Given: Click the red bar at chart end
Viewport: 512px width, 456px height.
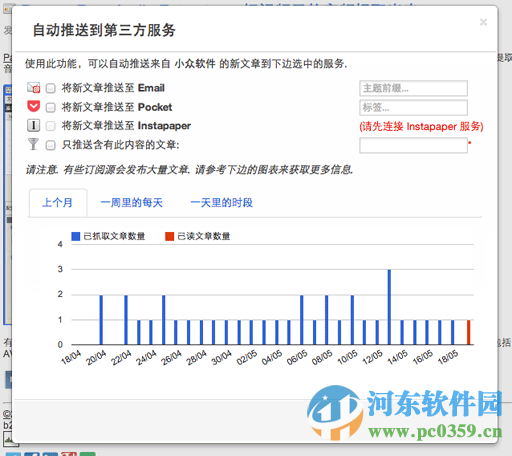Looking at the screenshot, I should (469, 332).
